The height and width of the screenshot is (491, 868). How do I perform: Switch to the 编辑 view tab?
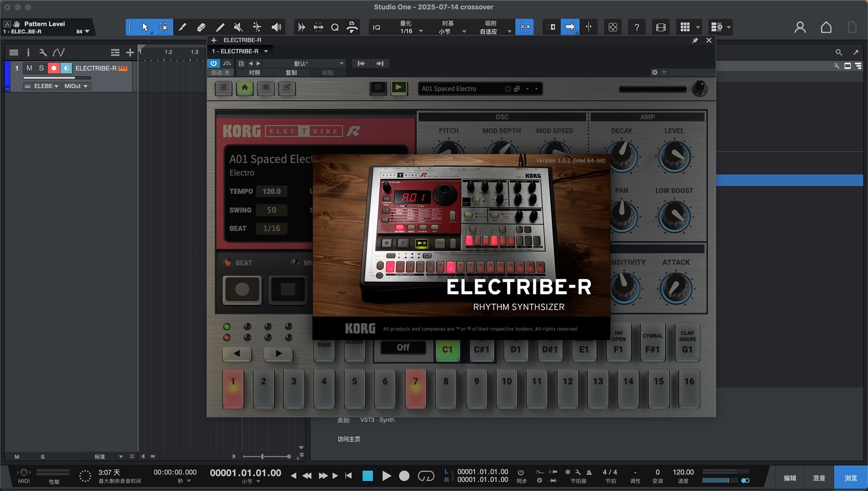point(790,478)
